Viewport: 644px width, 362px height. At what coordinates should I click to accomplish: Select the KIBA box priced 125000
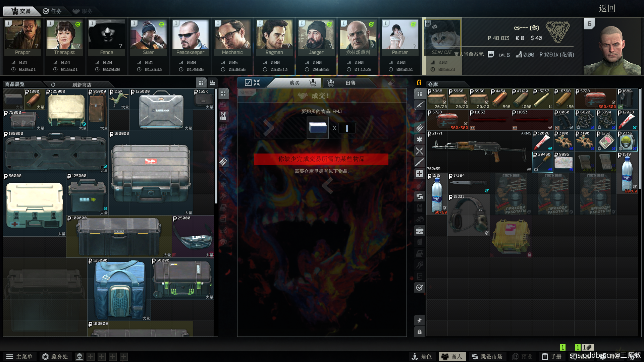(88, 194)
